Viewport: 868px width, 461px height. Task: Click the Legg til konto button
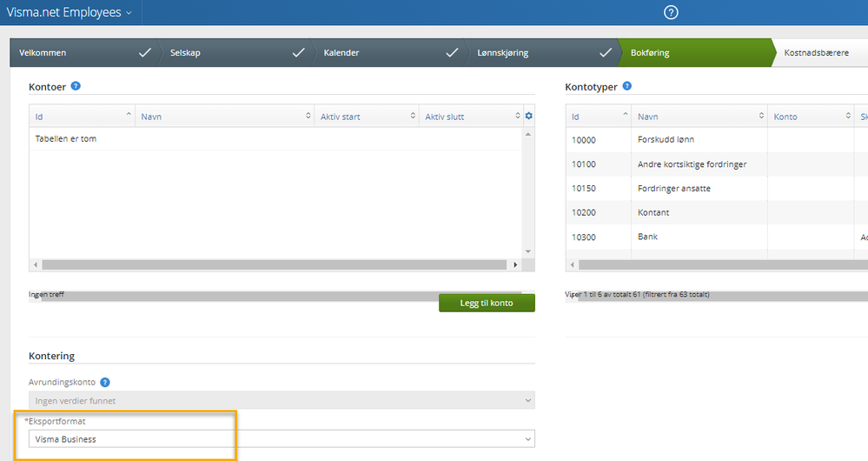[x=487, y=303]
